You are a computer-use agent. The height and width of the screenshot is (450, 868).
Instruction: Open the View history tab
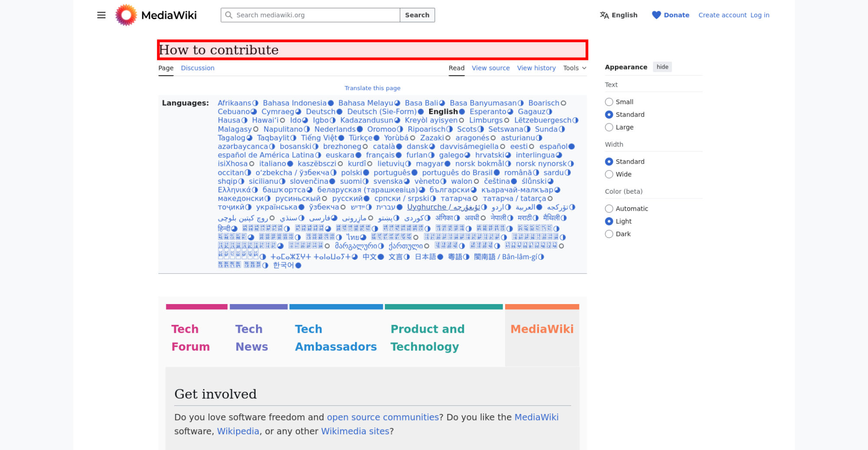(x=536, y=68)
